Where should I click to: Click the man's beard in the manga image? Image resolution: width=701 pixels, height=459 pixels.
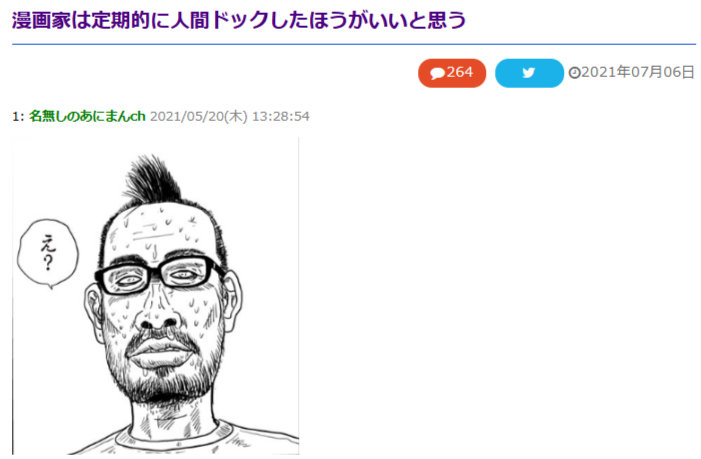[x=159, y=382]
